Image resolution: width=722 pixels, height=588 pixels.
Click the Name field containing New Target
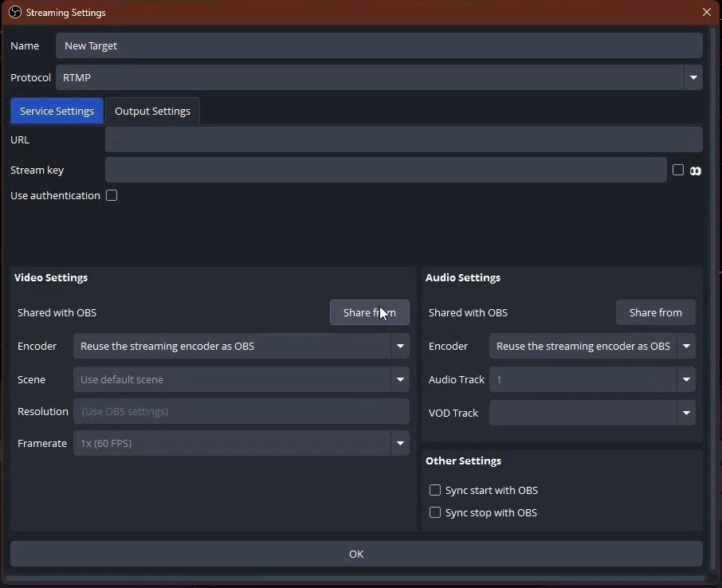[379, 45]
